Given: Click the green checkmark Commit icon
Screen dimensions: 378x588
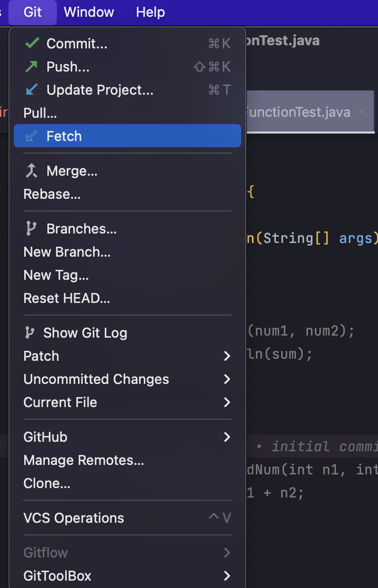Looking at the screenshot, I should [x=32, y=44].
